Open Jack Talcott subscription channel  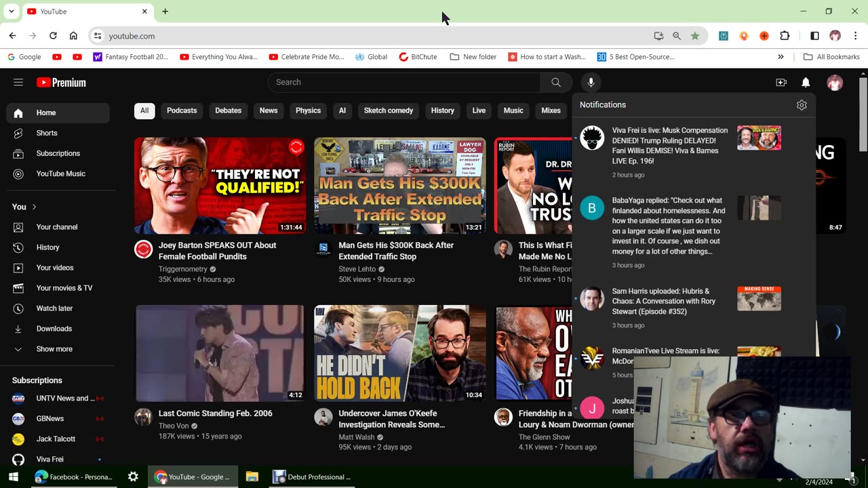pos(58,439)
